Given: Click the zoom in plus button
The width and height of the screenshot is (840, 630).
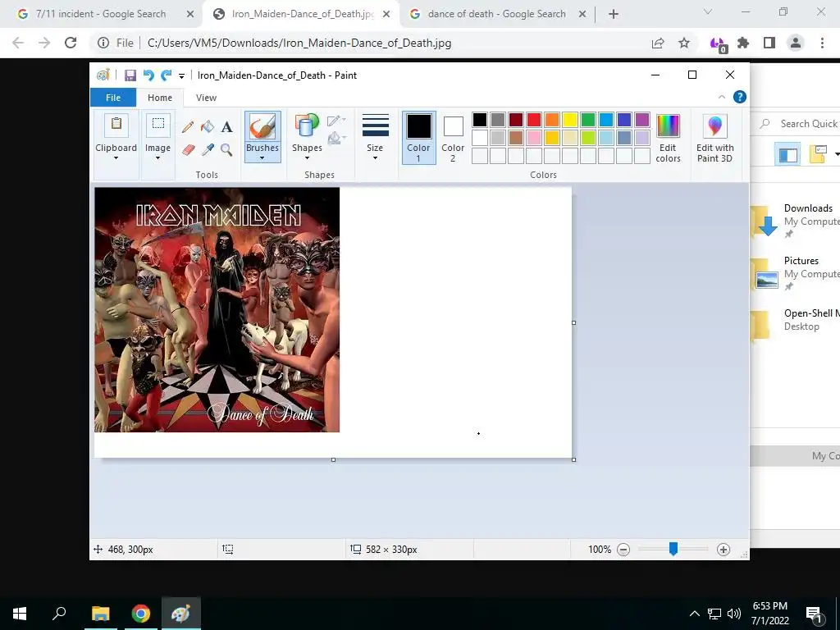Looking at the screenshot, I should pyautogui.click(x=724, y=549).
